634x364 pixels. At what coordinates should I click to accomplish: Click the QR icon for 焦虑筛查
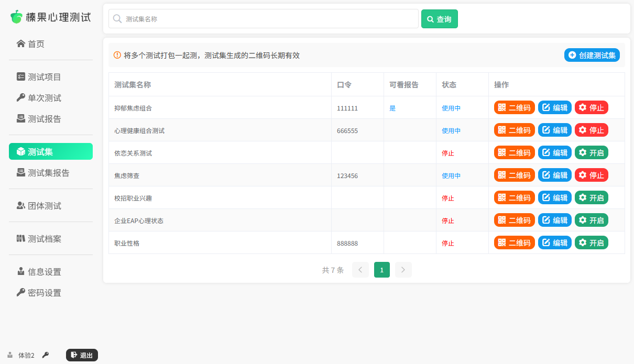[502, 175]
